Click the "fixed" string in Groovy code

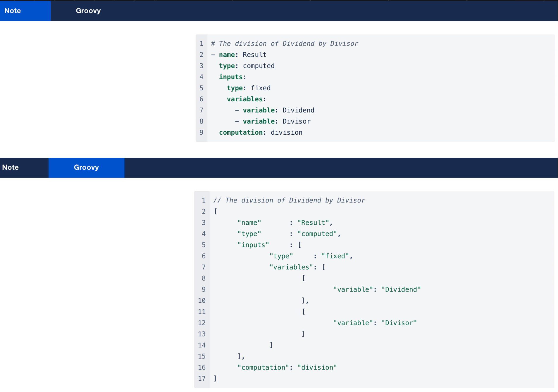(x=335, y=256)
